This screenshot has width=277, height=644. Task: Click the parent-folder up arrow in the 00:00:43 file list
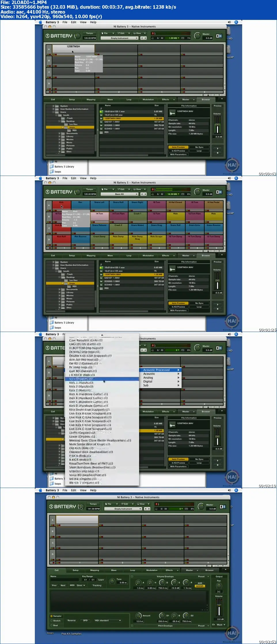click(x=101, y=108)
